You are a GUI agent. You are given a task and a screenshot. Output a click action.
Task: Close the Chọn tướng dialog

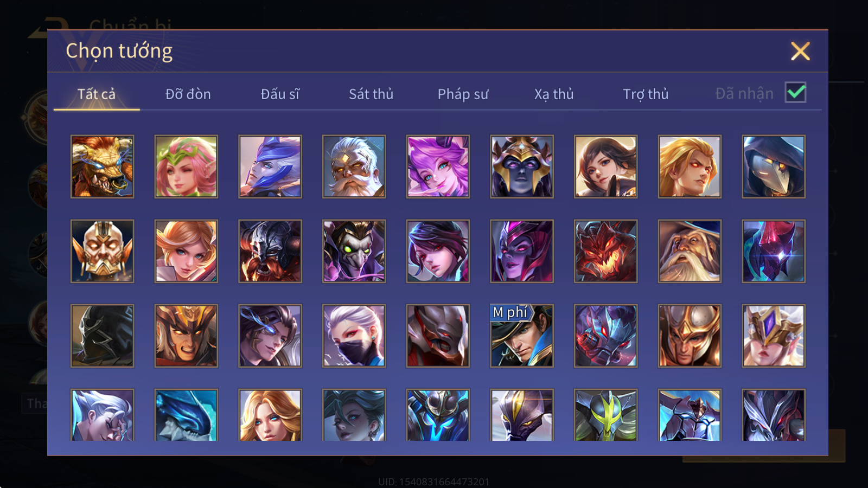(800, 52)
